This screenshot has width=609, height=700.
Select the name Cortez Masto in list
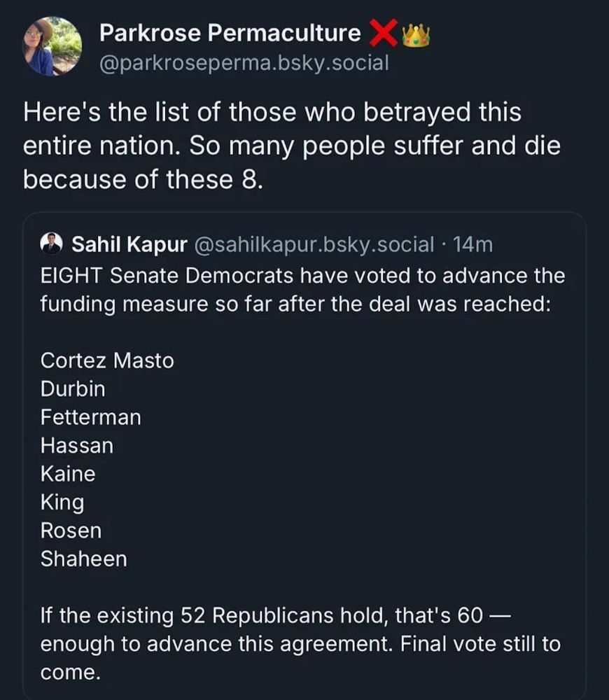tap(107, 360)
